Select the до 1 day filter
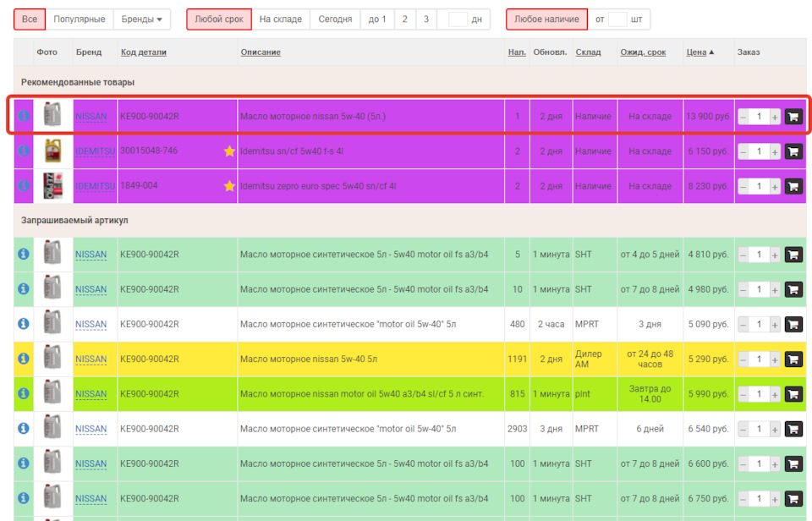This screenshot has width=812, height=521. coord(377,19)
